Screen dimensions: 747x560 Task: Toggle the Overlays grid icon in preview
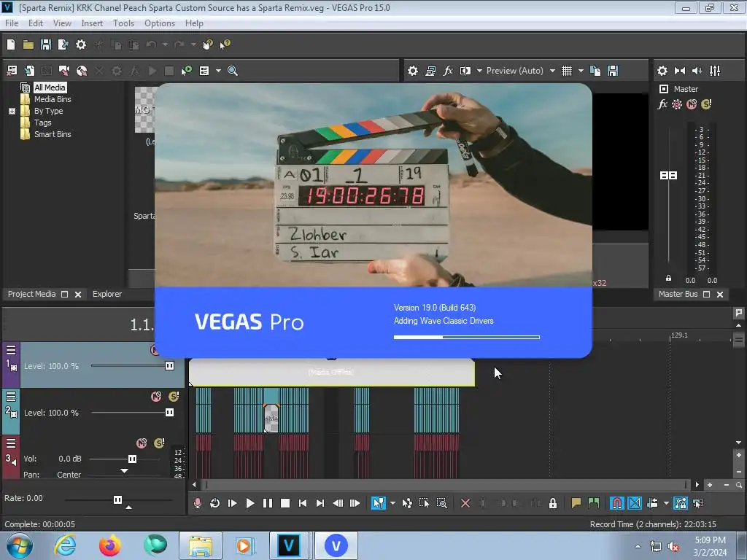pyautogui.click(x=566, y=71)
